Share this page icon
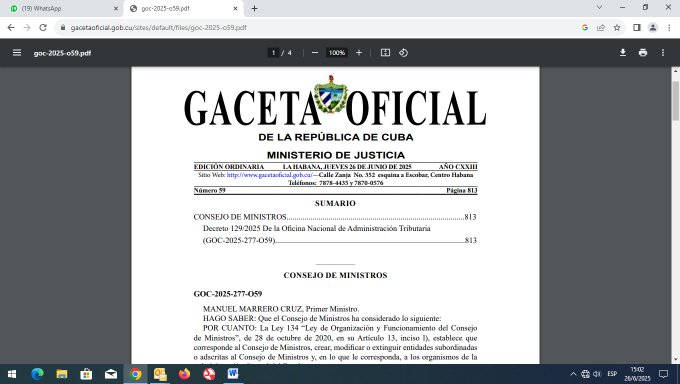 click(x=601, y=27)
